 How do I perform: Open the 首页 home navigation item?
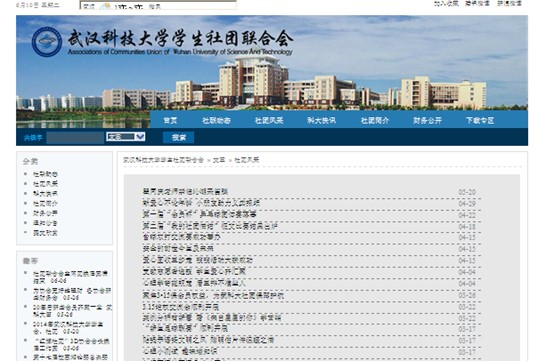[x=170, y=120]
